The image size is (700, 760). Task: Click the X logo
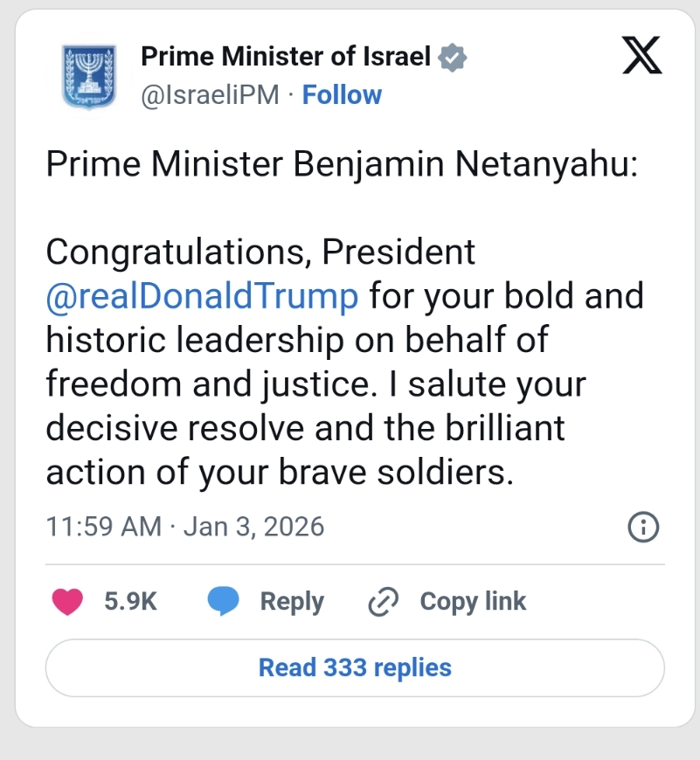point(641,58)
